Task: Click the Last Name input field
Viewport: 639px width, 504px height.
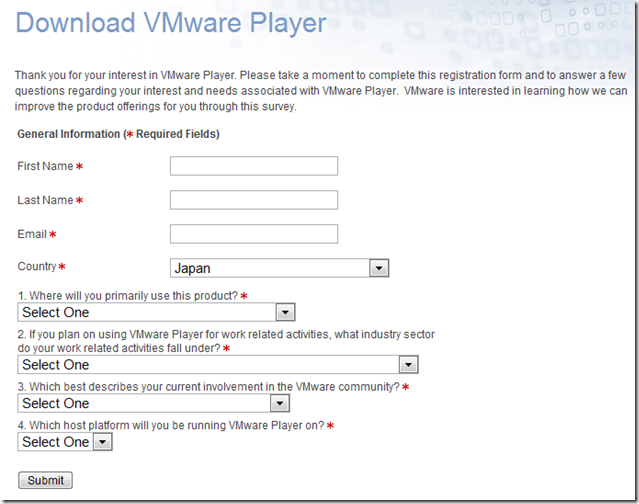Action: [253, 200]
